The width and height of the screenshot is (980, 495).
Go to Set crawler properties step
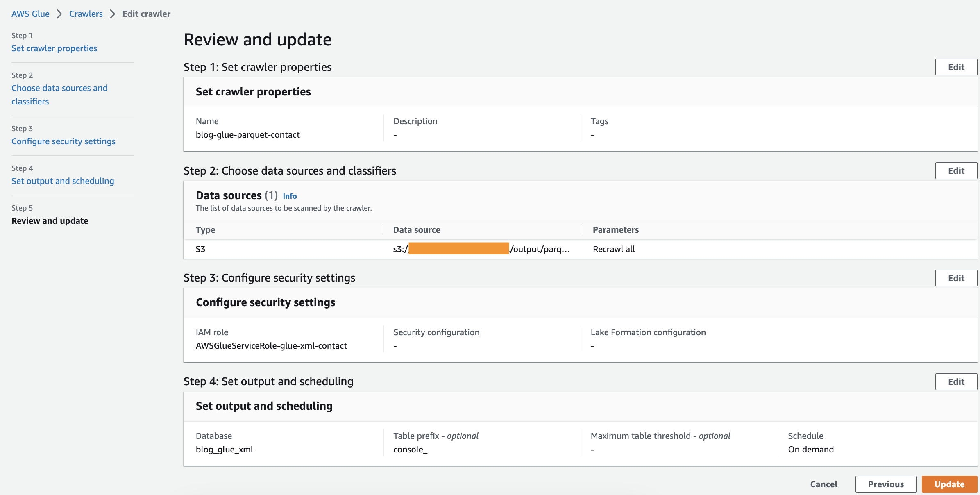[x=54, y=48]
